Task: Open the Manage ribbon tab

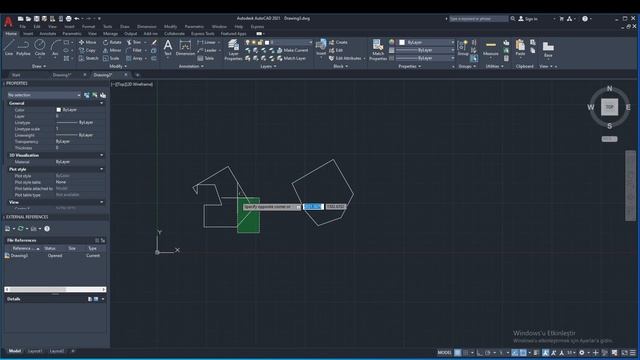Action: click(x=110, y=34)
